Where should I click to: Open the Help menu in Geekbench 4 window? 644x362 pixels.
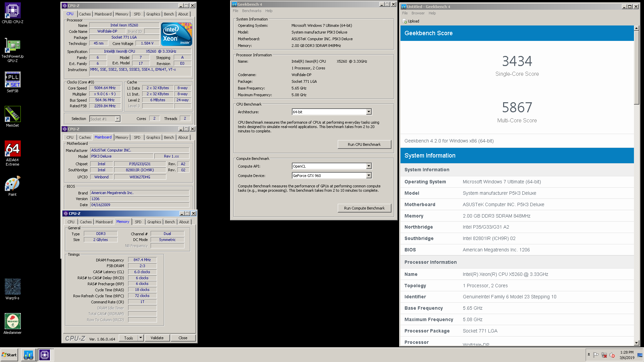pos(269,11)
